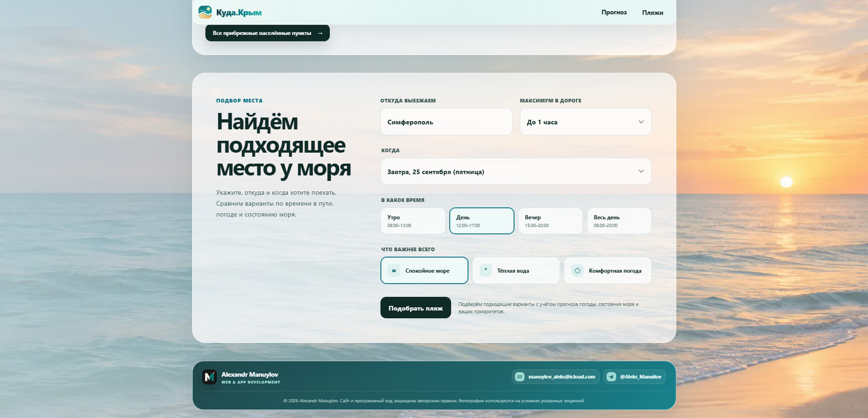Click the M logo icon in footer

pos(209,377)
